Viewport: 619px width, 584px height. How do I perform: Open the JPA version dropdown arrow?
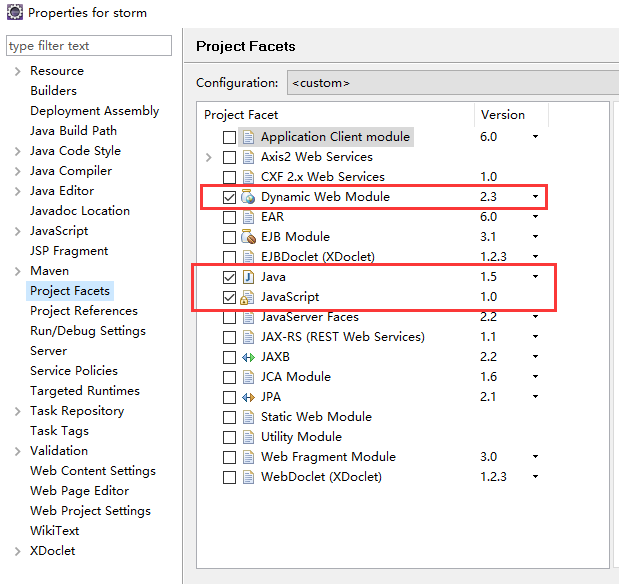coord(535,396)
